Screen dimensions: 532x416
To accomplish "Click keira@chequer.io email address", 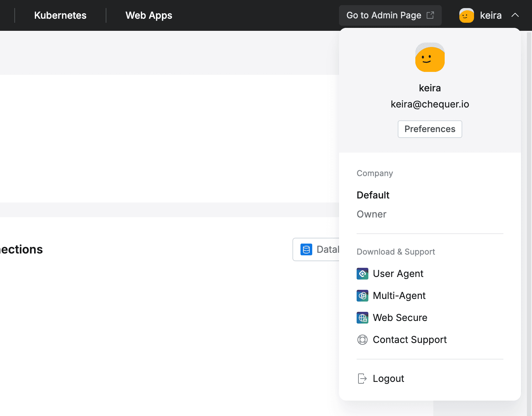I will tap(430, 104).
